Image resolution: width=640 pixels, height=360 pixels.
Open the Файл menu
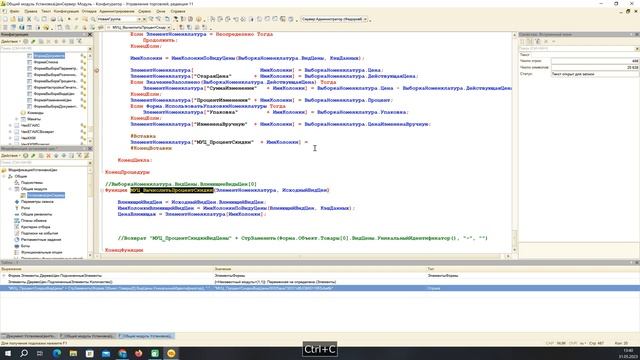[x=14, y=11]
